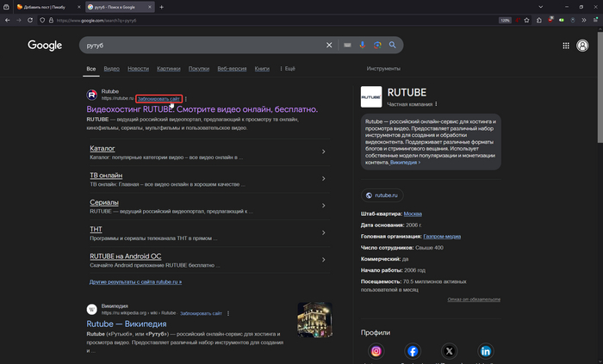Image resolution: width=603 pixels, height=364 pixels.
Task: Visit rutube.ru button in knowledge panel
Action: pyautogui.click(x=382, y=195)
